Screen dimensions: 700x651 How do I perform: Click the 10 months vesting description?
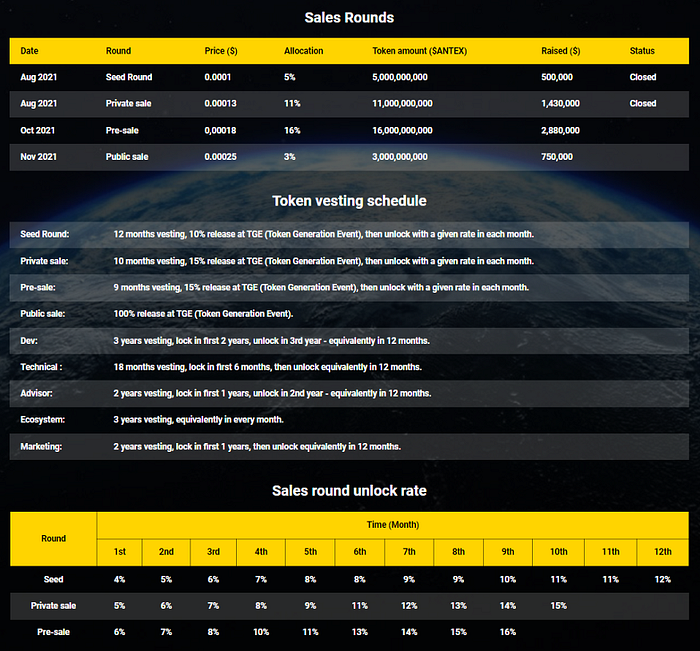pos(324,261)
